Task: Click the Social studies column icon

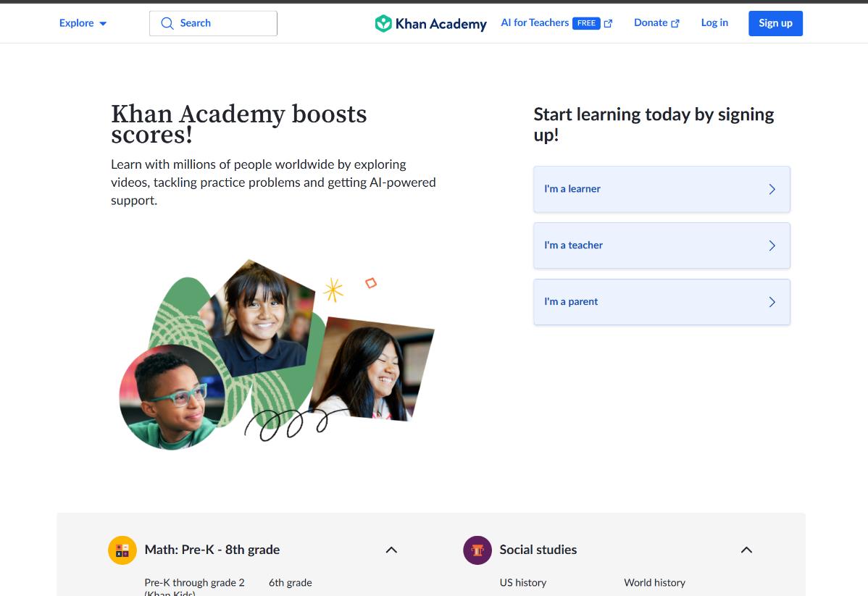Action: click(x=477, y=550)
